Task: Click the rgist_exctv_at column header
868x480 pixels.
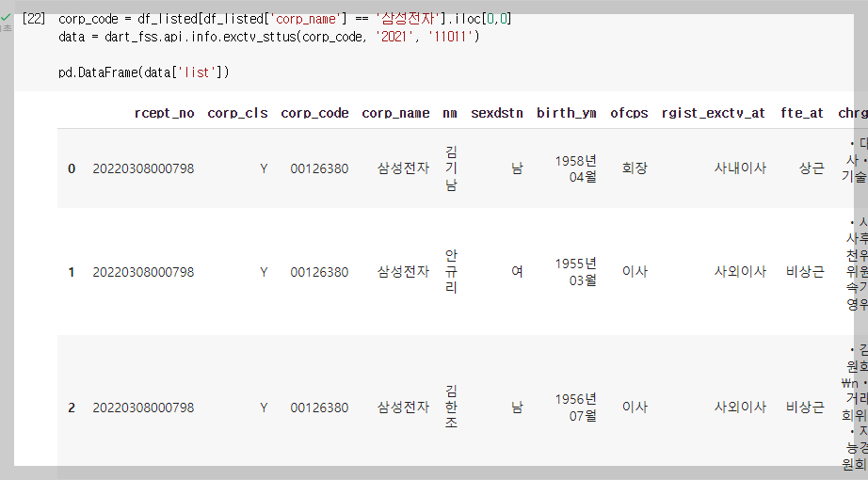Action: coord(713,114)
